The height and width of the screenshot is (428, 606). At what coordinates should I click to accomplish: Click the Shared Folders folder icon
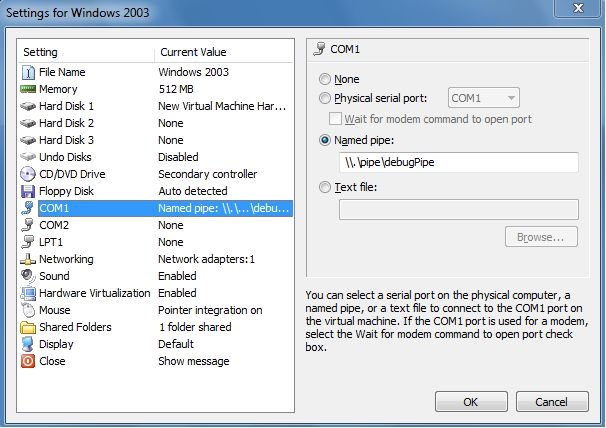pos(28,327)
